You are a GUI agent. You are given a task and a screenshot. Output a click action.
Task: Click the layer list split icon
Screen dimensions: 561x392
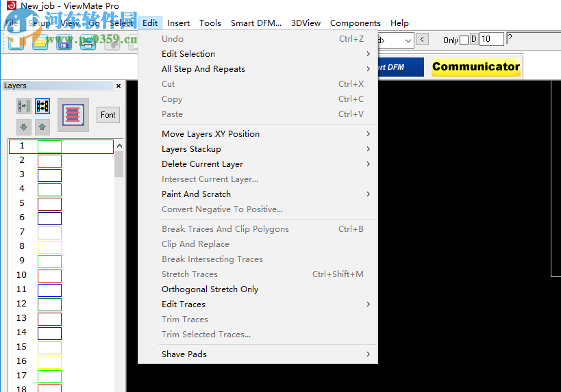point(24,106)
